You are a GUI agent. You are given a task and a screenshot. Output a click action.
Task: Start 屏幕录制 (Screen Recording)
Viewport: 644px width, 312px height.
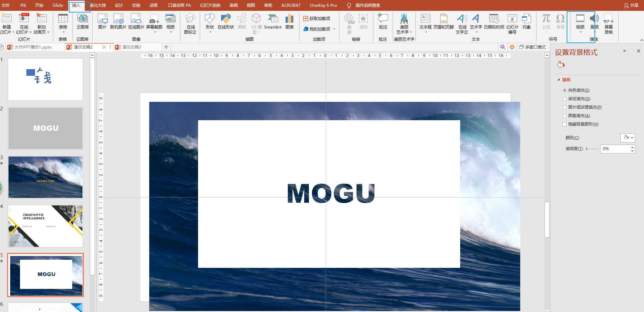pyautogui.click(x=609, y=24)
